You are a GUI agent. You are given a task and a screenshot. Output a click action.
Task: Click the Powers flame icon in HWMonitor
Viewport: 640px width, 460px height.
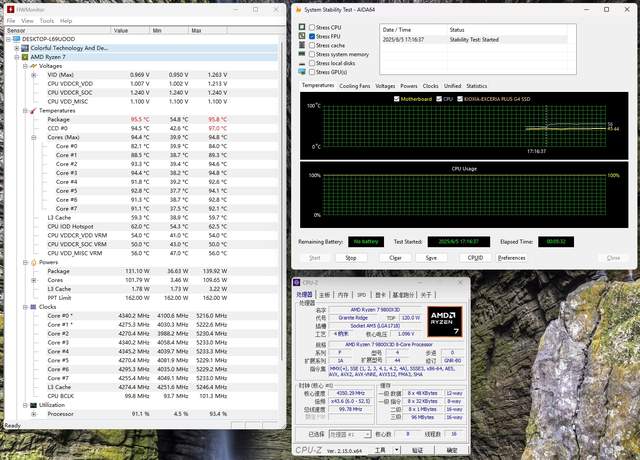[33, 262]
